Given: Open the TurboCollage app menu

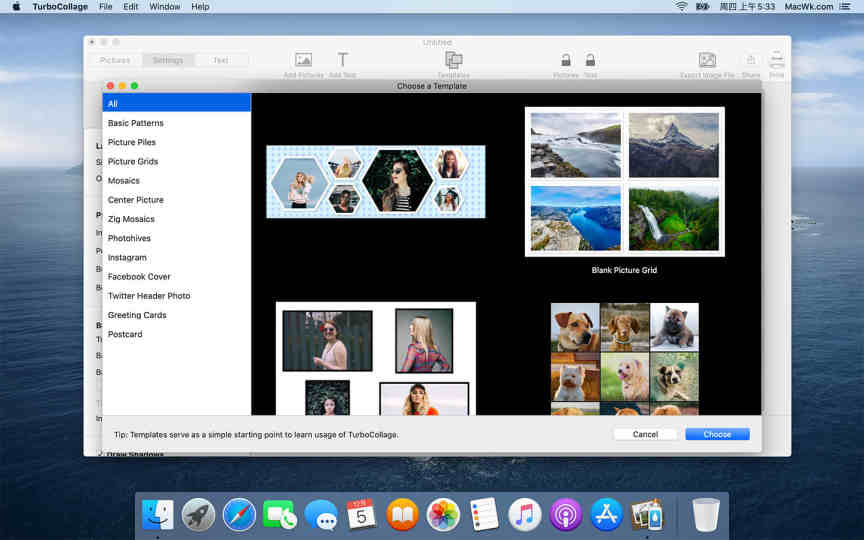Looking at the screenshot, I should point(60,7).
